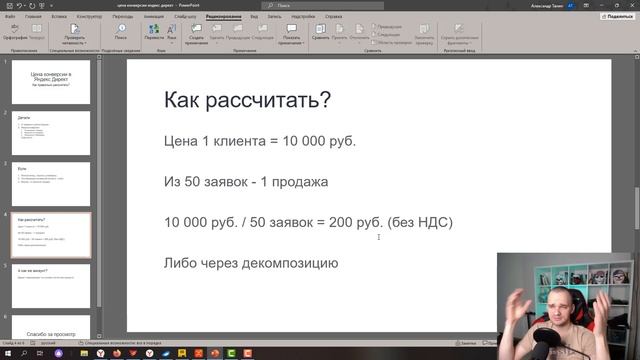This screenshot has width=640, height=360.
Task: Open Show Comments (Показать примечания) dropdown
Action: pyautogui.click(x=291, y=34)
